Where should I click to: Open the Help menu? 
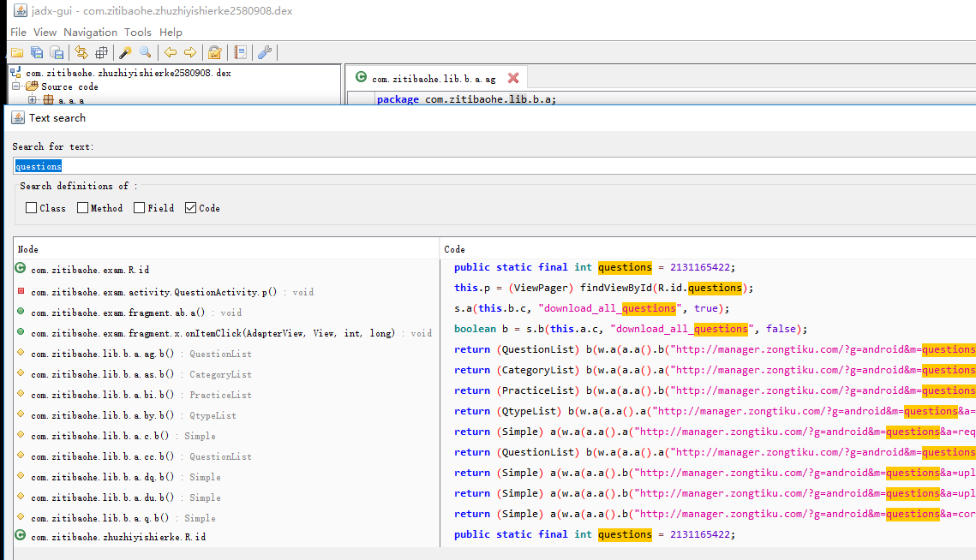pos(171,33)
